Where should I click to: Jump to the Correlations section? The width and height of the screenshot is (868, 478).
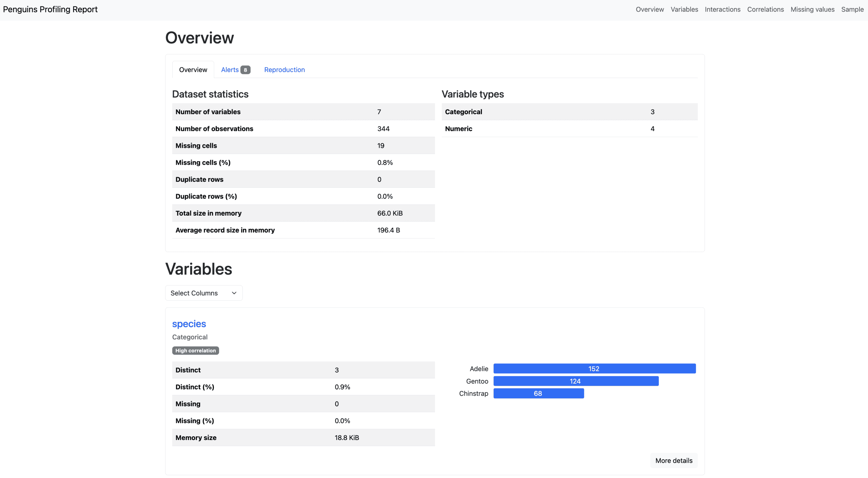[766, 9]
